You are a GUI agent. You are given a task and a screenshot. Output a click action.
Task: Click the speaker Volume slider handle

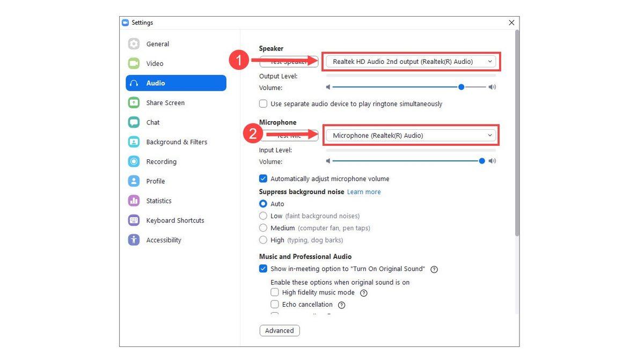tap(461, 87)
